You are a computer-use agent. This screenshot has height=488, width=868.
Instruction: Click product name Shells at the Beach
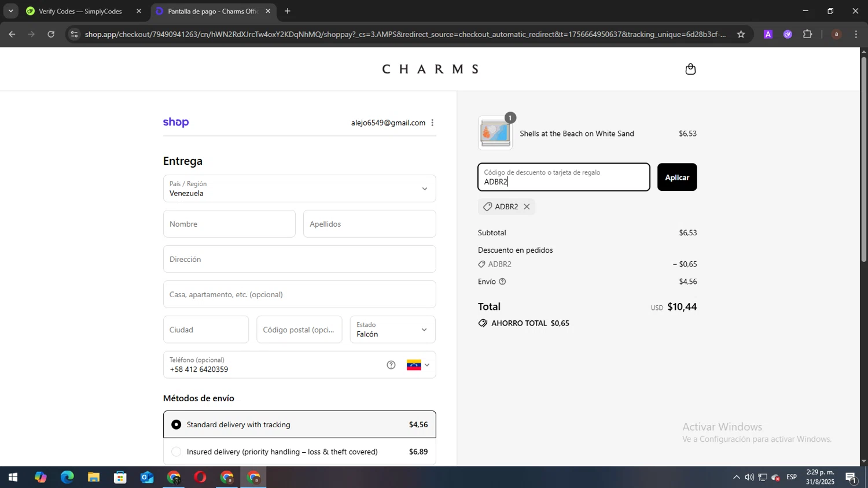coord(577,134)
